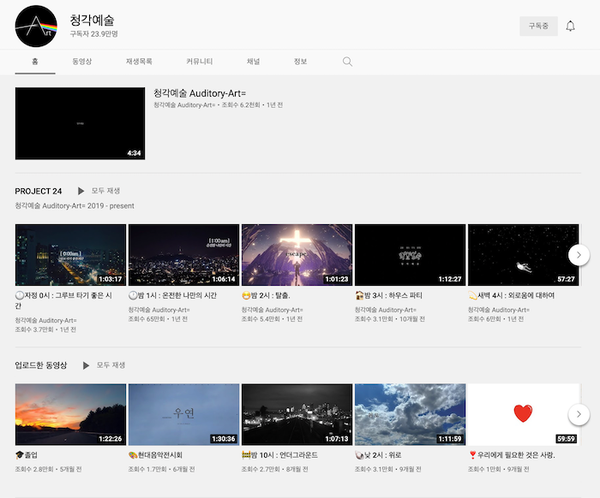Viewport: 600px width, 498px height.
Task: Click the featured video title 청각예술 Auditory-Art=
Action: (200, 93)
